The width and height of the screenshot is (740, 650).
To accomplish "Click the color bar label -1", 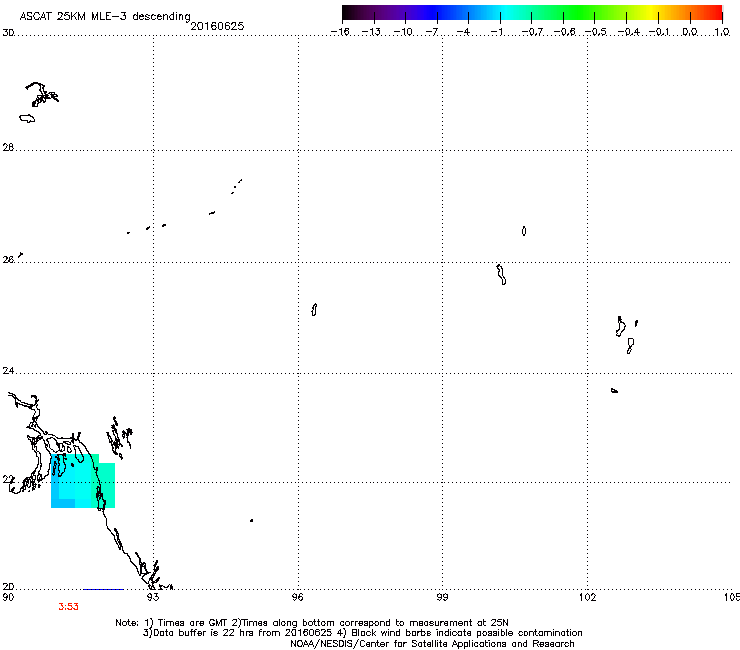I will click(496, 32).
